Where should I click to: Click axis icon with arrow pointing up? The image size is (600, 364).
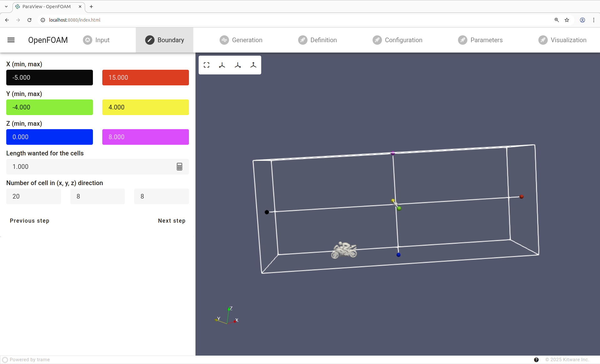click(x=253, y=65)
